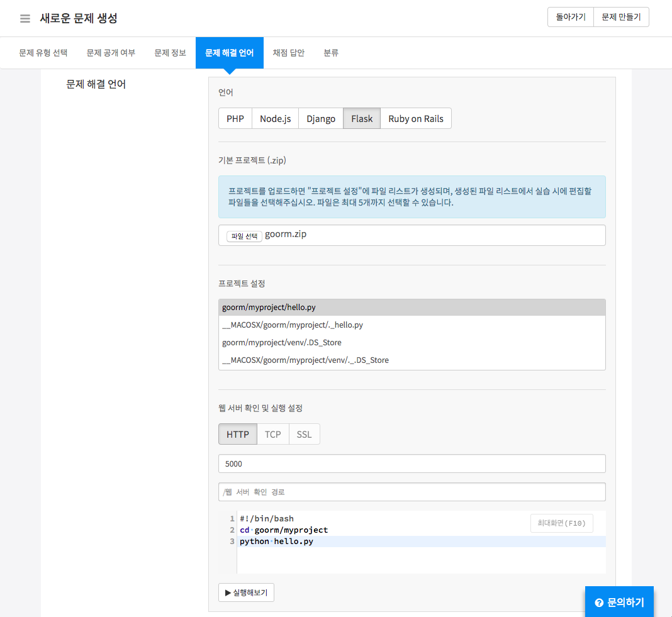Run the script with 실행해보기
Image resolution: width=672 pixels, height=617 pixels.
[246, 592]
